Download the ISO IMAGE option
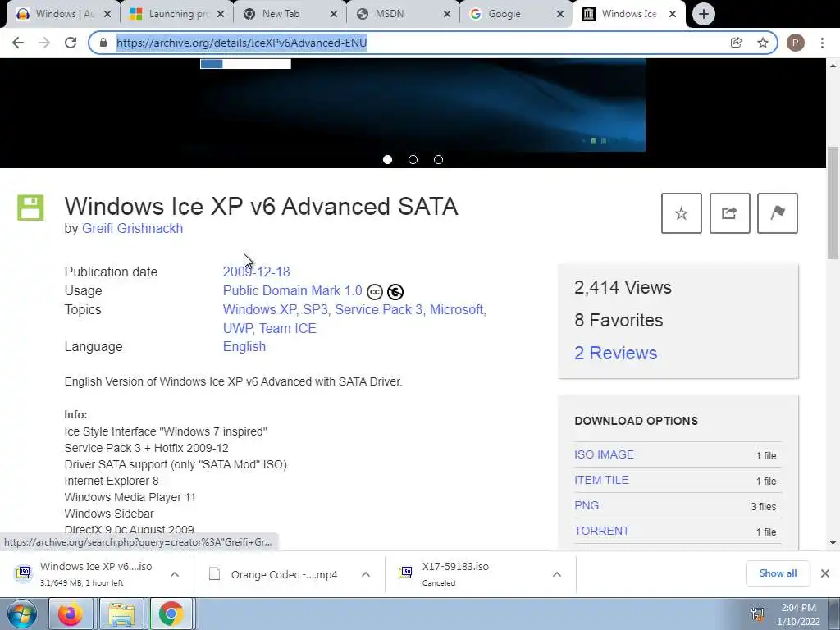Screen dimensions: 840x630 604,454
